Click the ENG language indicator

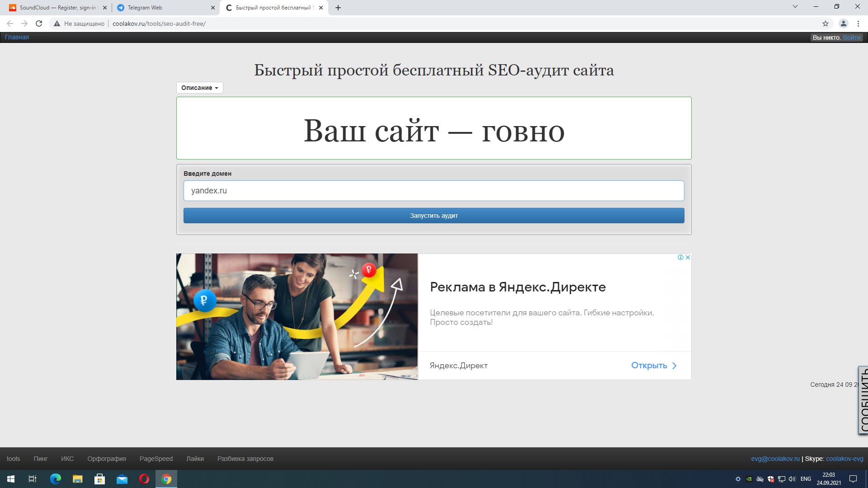click(806, 479)
